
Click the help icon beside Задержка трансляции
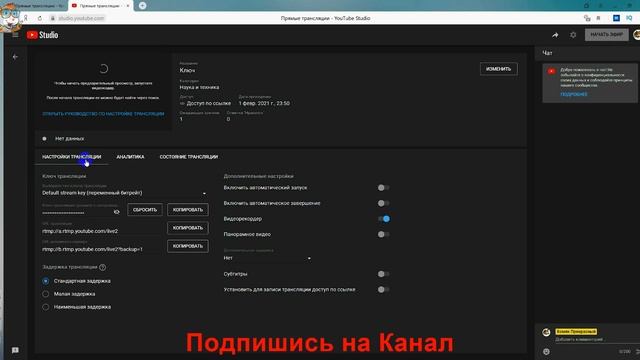(102, 267)
